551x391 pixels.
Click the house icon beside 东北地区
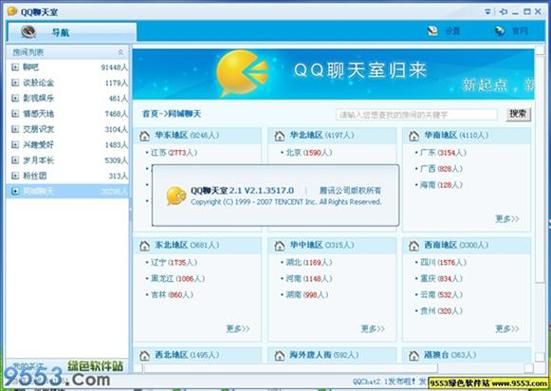click(x=144, y=246)
